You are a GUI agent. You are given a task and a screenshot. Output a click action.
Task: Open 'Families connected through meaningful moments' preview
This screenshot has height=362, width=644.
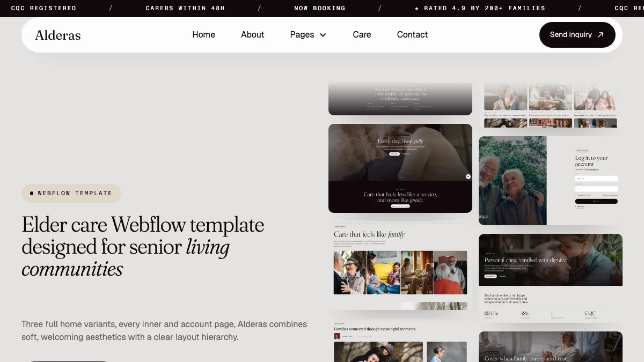point(400,341)
